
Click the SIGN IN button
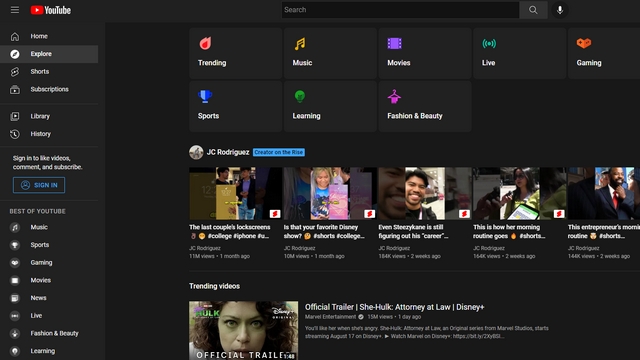[x=39, y=185]
